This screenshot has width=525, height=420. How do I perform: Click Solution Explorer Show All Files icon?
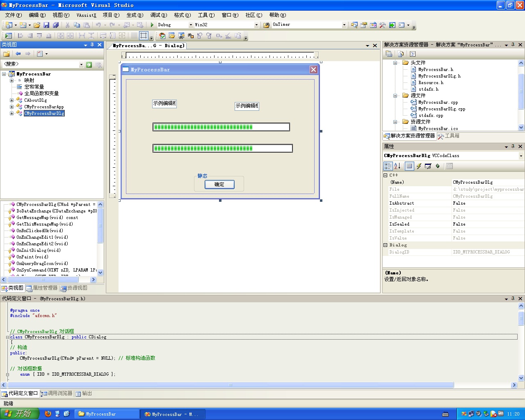click(401, 54)
